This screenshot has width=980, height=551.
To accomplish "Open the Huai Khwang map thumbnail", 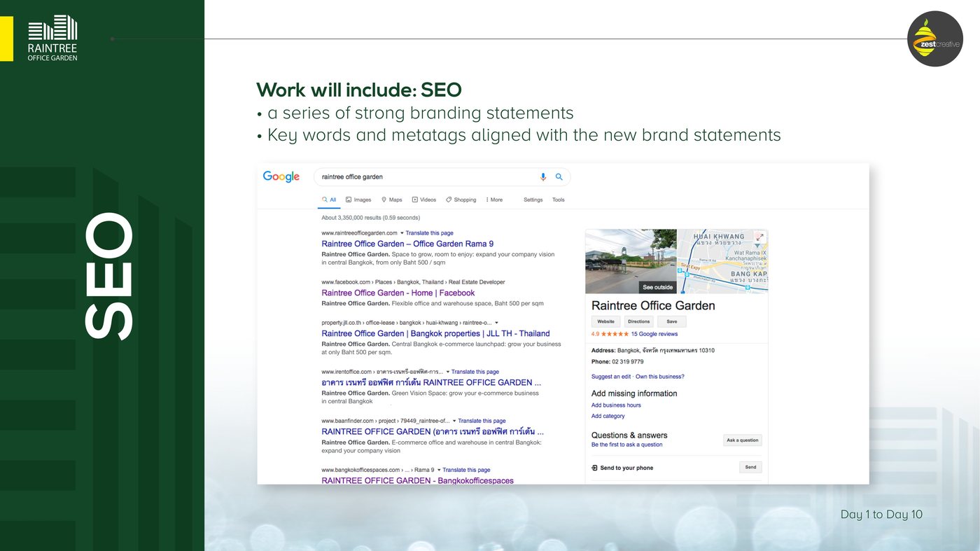I will point(722,261).
